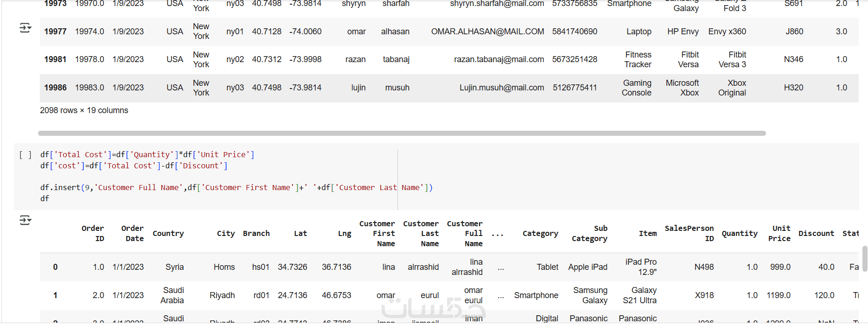Click the razan.tabanaj@mail.com email cell
Viewport: 868px width, 325px height.
499,59
